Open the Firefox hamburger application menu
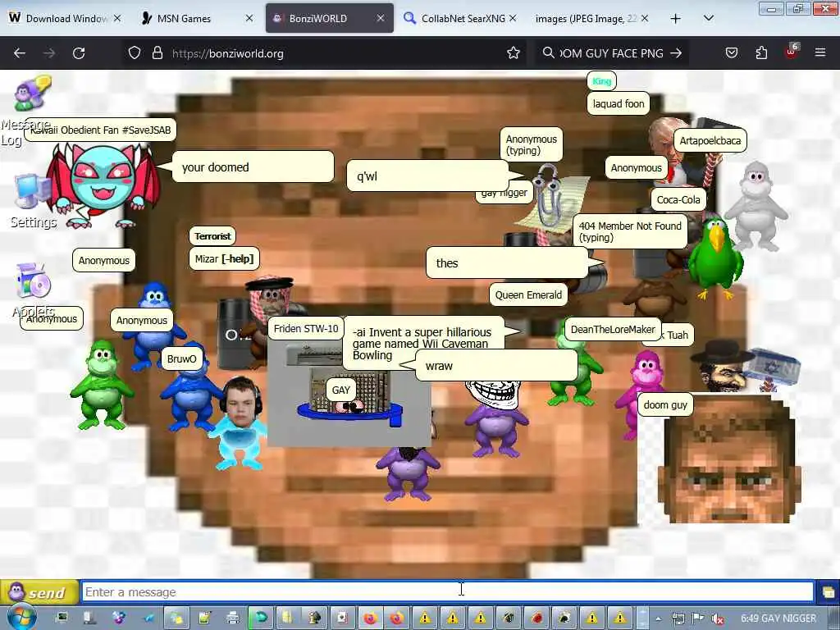Image resolution: width=840 pixels, height=630 pixels. (x=820, y=53)
